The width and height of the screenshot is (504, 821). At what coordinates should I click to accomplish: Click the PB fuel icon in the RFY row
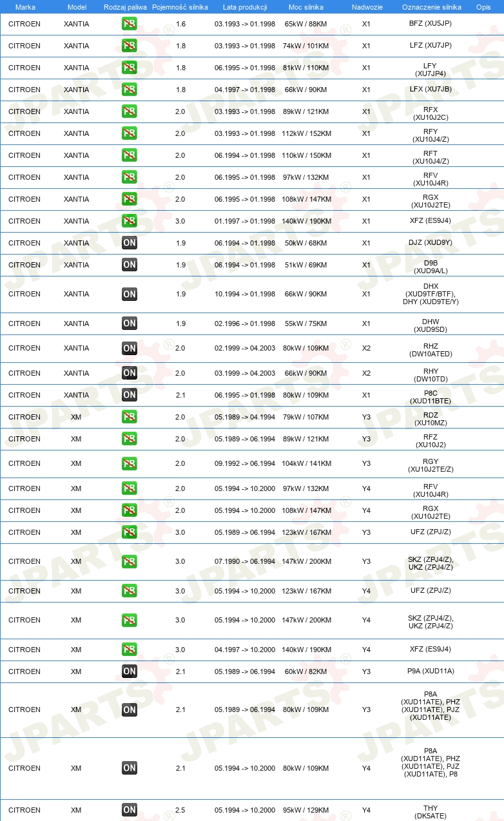pyautogui.click(x=130, y=133)
